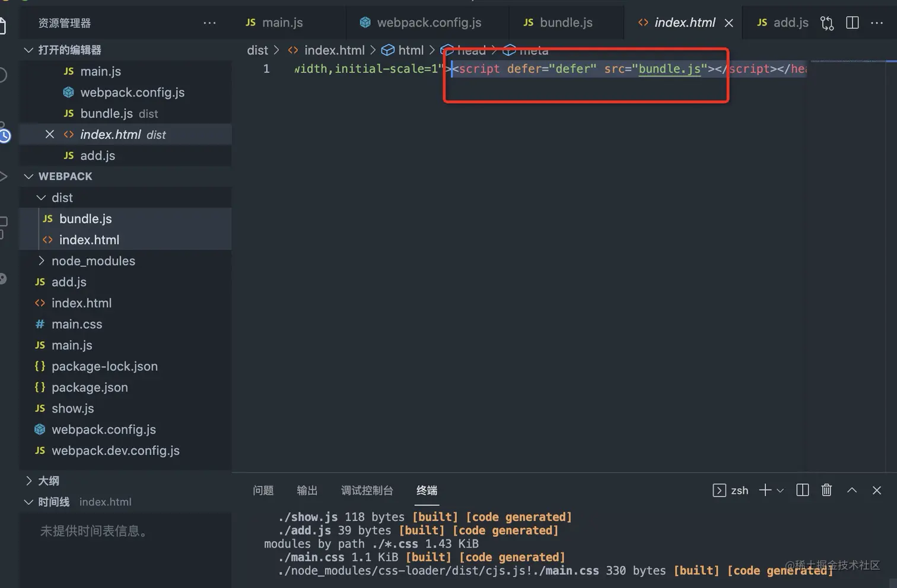Open add.js in WEBPACK file tree
The height and width of the screenshot is (588, 897).
pos(125,282)
